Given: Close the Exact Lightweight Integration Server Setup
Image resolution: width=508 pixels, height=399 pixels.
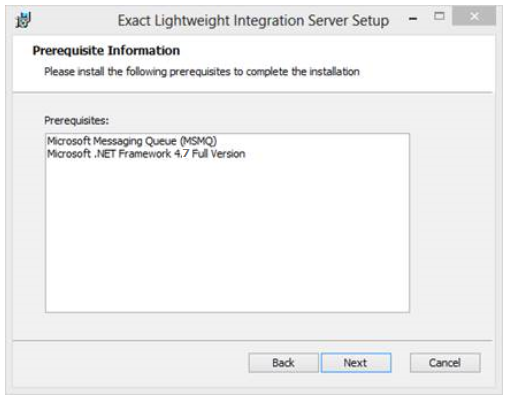Looking at the screenshot, I should pyautogui.click(x=474, y=16).
